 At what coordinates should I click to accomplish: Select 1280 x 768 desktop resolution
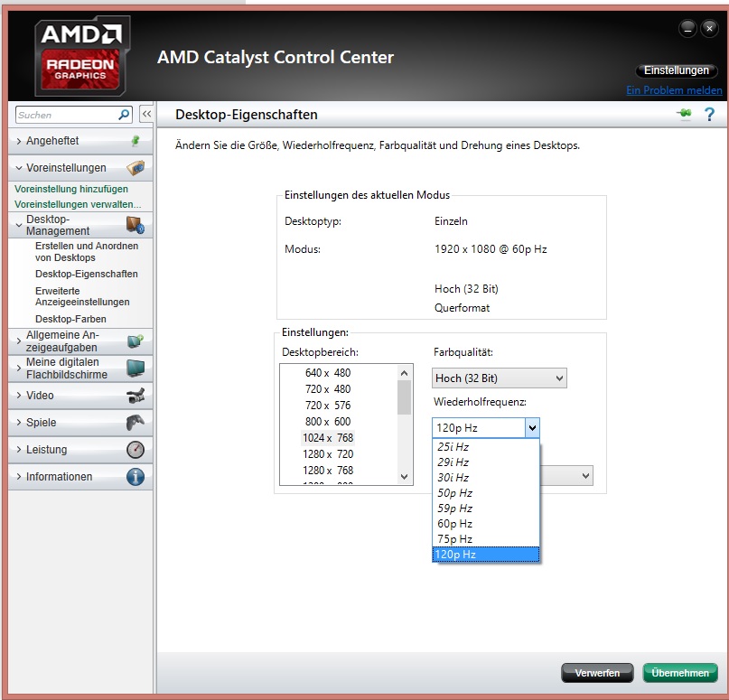pos(328,471)
